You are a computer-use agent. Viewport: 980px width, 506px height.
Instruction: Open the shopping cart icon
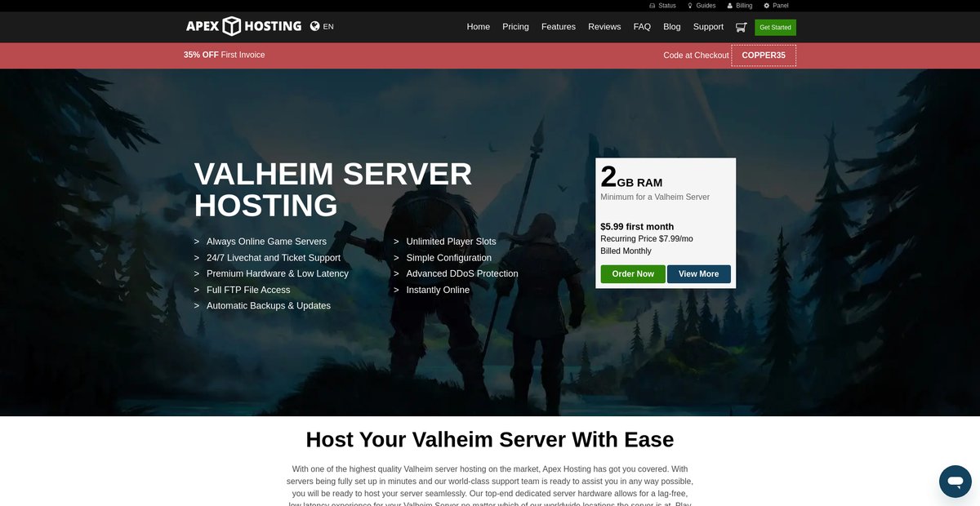pyautogui.click(x=741, y=27)
